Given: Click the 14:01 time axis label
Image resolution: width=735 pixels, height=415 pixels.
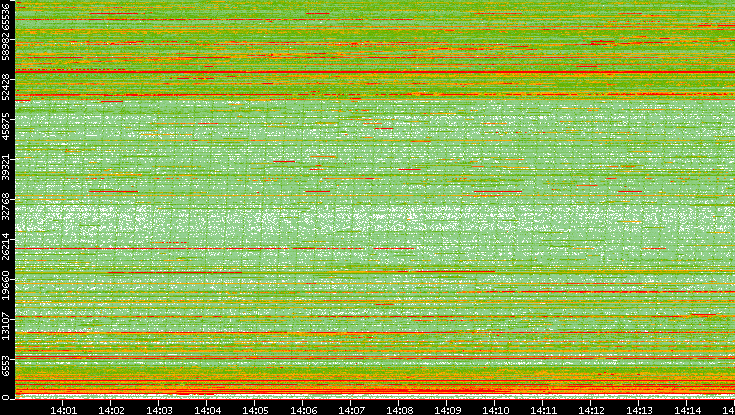Looking at the screenshot, I should pyautogui.click(x=63, y=410).
